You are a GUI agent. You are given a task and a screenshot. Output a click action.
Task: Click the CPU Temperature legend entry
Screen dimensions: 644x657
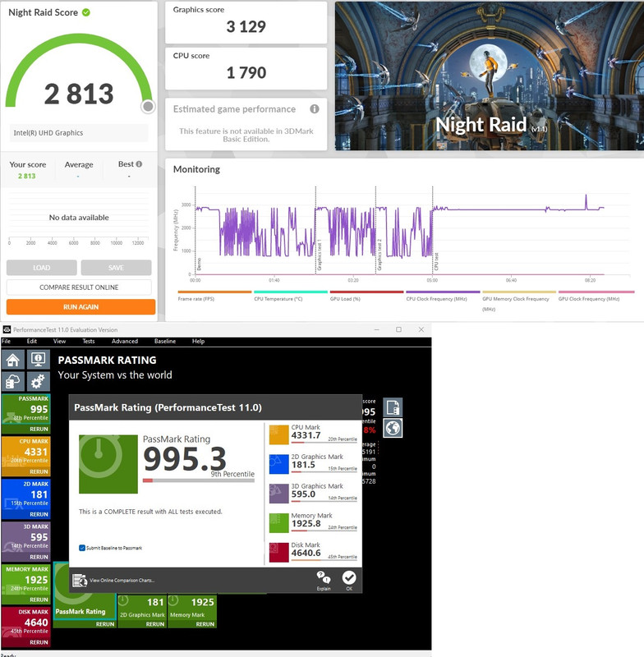tap(290, 296)
